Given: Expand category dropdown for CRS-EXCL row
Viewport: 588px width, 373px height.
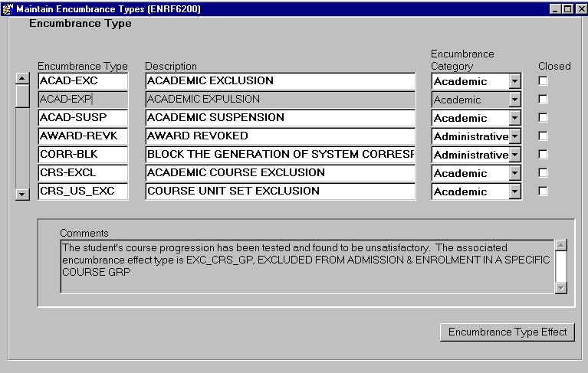Looking at the screenshot, I should 514,173.
